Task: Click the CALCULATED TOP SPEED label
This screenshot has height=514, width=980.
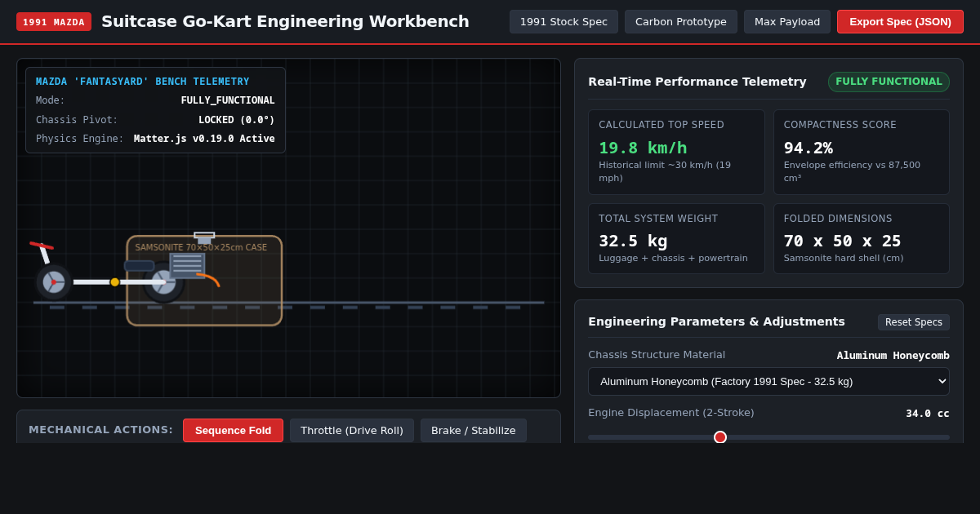Action: [x=661, y=125]
